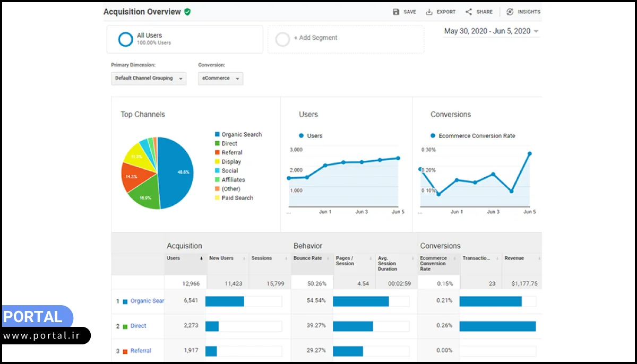Click the Organic Search legend color square

[x=217, y=135]
